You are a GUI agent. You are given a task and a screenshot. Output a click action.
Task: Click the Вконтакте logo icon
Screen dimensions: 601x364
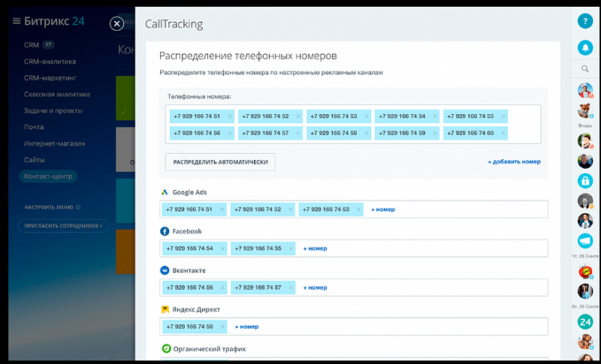(165, 270)
